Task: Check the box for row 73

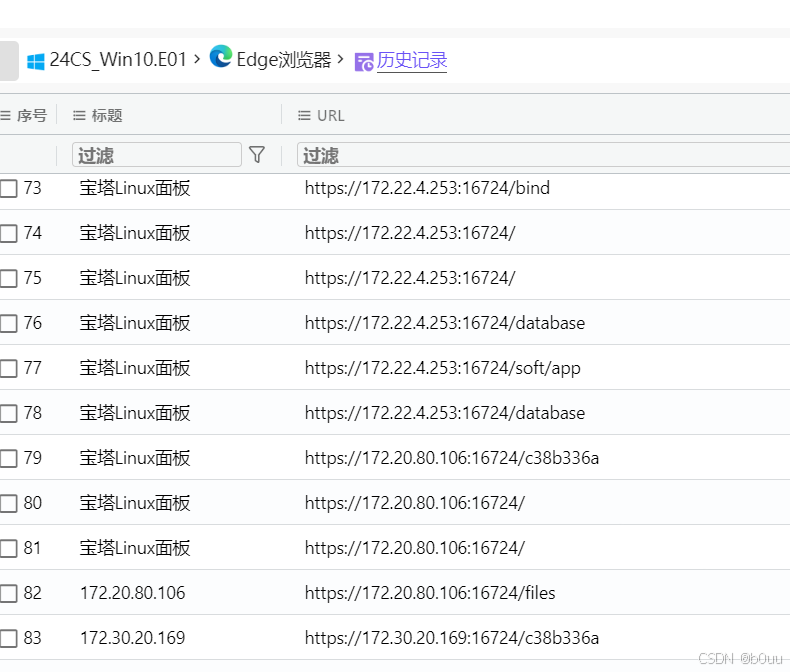Action: [x=9, y=188]
